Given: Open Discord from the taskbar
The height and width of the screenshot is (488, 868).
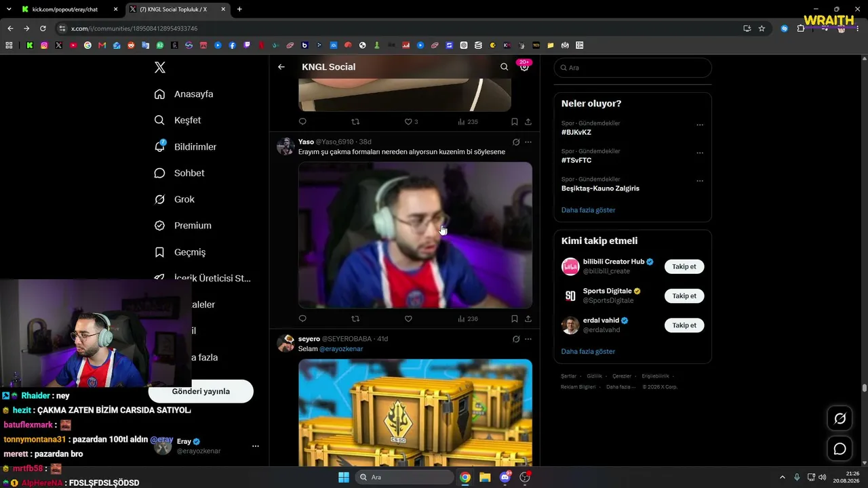Looking at the screenshot, I should point(505,477).
